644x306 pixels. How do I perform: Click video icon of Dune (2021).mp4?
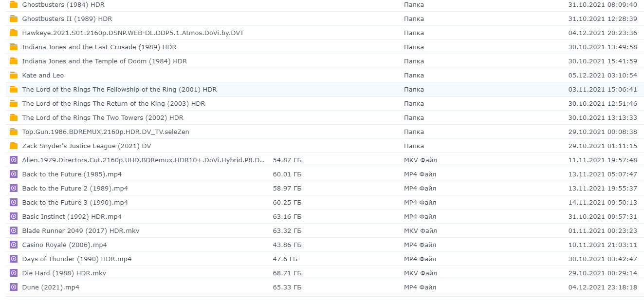[14, 287]
